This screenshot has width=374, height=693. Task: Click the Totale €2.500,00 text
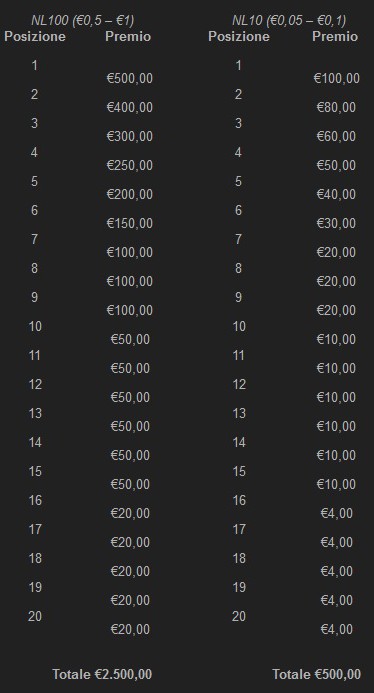point(102,674)
